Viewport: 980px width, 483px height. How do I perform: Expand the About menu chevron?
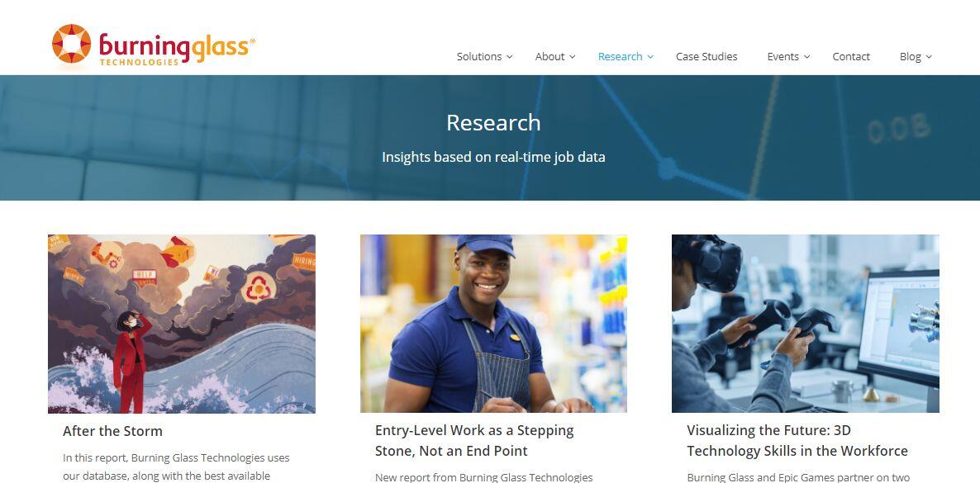572,57
